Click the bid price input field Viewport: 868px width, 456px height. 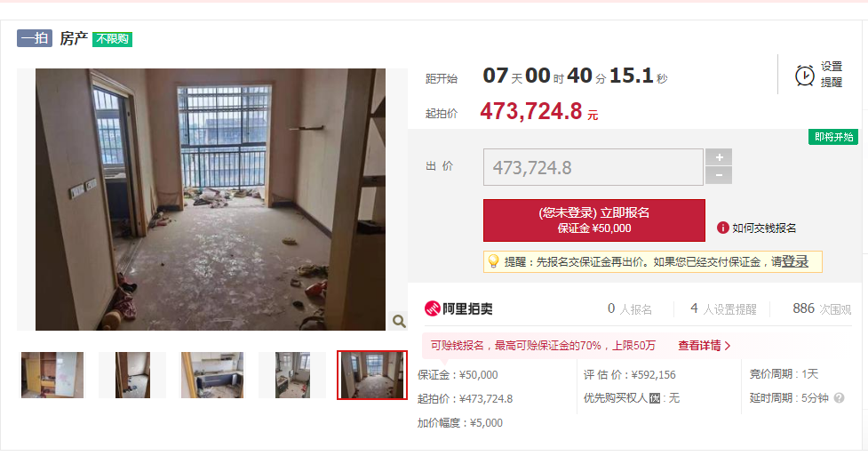point(593,167)
